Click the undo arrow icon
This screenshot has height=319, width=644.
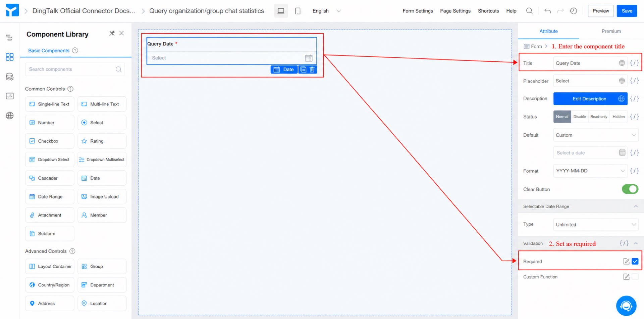[547, 11]
